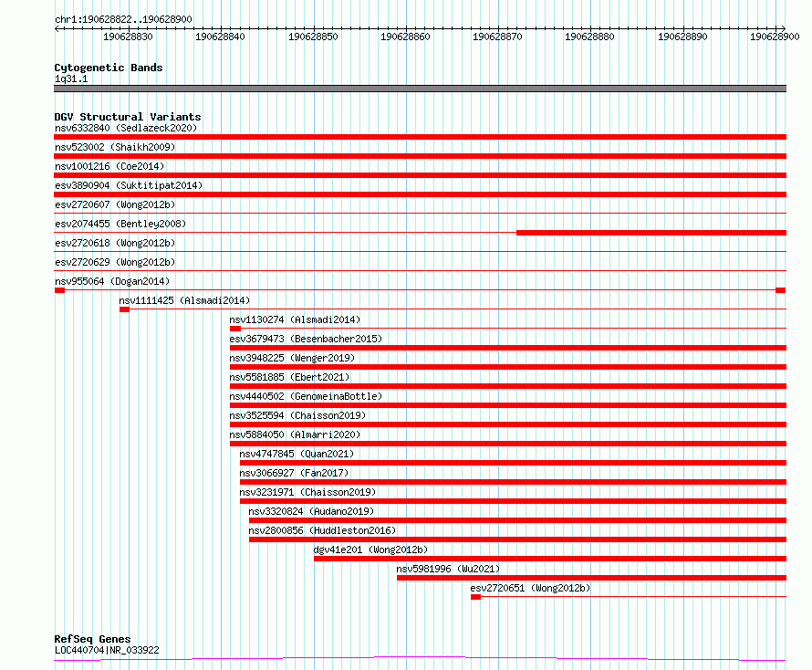Click the magenta LOC440704 gene line

[420, 659]
